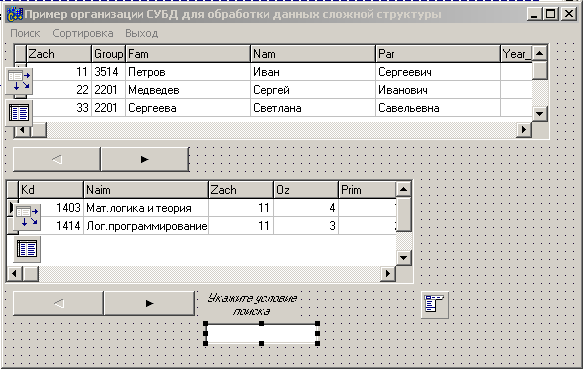Open the Сортировка menu
Screen dimensions: 583x369
pyautogui.click(x=83, y=33)
